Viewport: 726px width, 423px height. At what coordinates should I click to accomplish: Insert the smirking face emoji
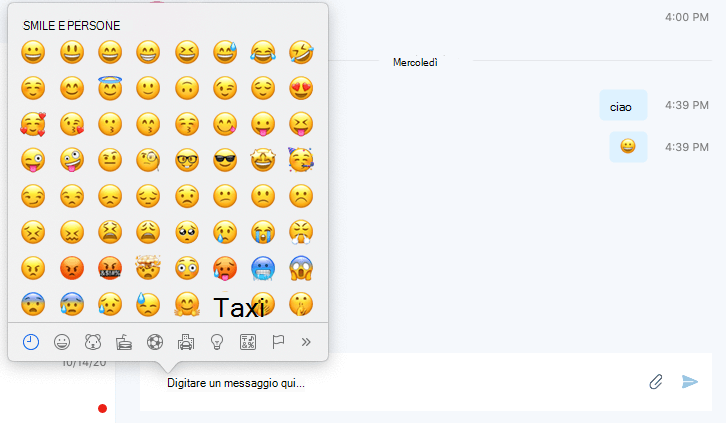pos(33,196)
